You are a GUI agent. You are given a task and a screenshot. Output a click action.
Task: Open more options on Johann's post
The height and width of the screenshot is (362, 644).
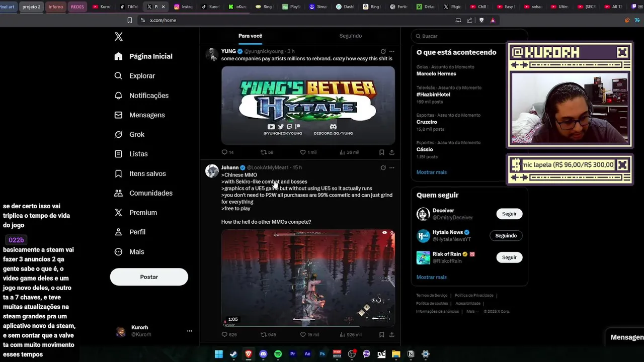coord(392,167)
